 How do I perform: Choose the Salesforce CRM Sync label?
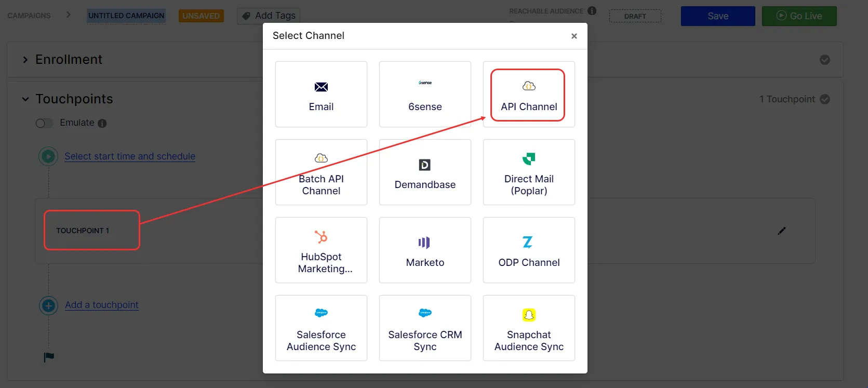[x=425, y=341]
